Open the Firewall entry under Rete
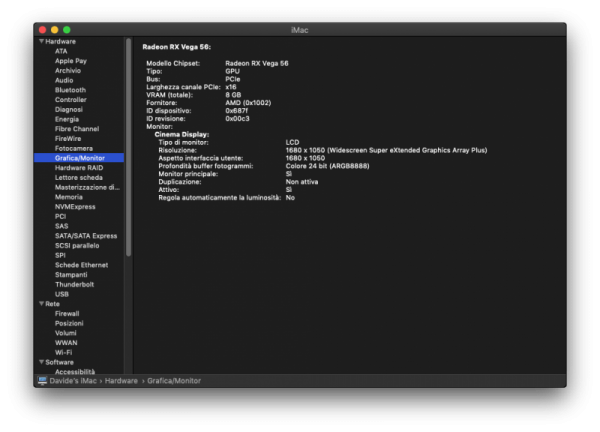 coord(68,313)
